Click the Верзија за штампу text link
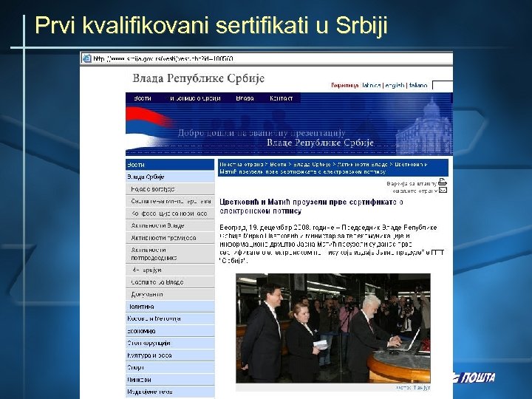 (412, 183)
